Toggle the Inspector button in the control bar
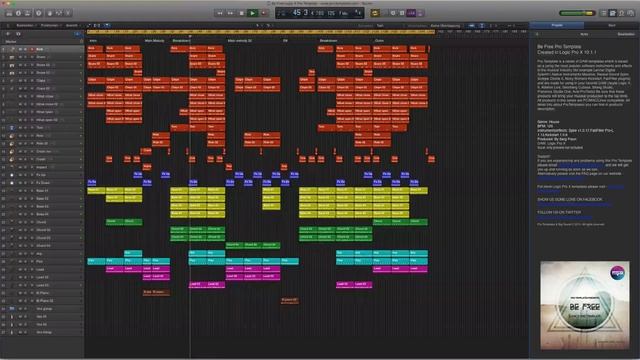The height and width of the screenshot is (360, 640). coord(18,13)
